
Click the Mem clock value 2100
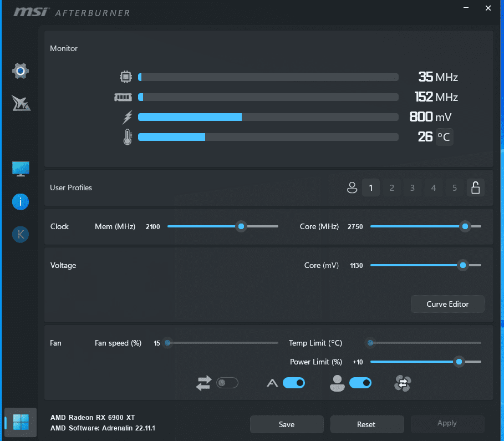(x=152, y=226)
